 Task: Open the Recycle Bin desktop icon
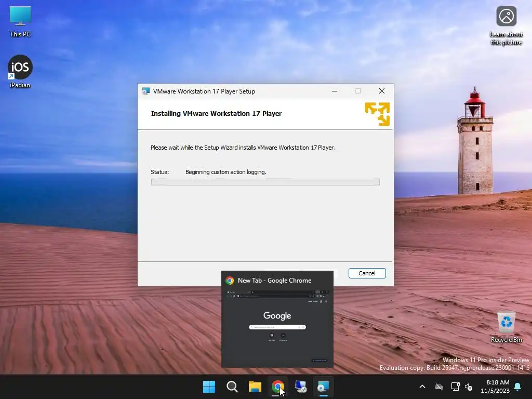506,327
